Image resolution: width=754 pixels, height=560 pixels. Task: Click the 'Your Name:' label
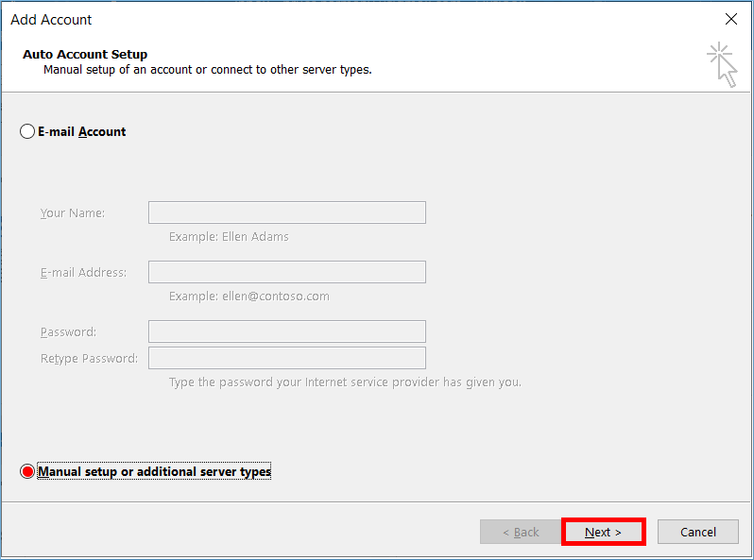73,212
